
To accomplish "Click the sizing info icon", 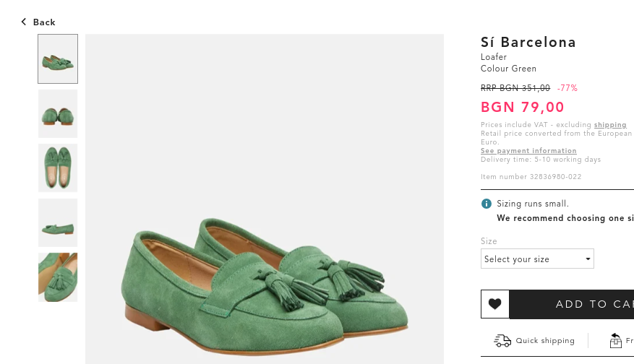I will pos(487,204).
